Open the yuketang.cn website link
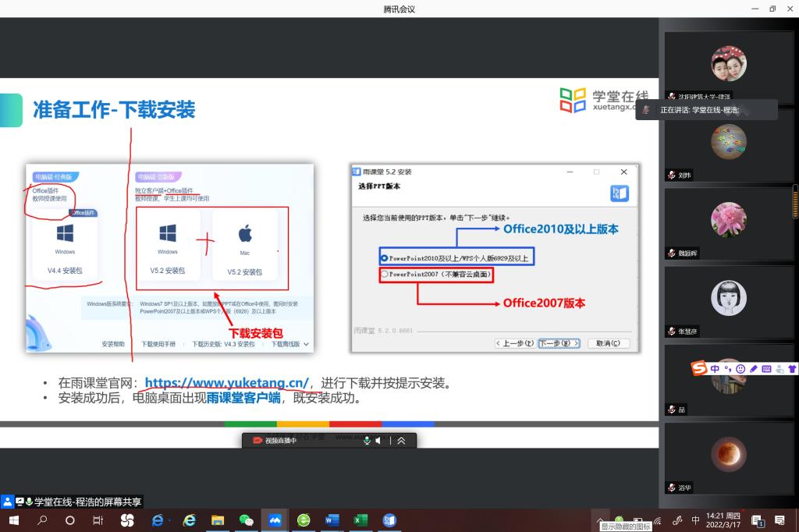 pos(227,383)
